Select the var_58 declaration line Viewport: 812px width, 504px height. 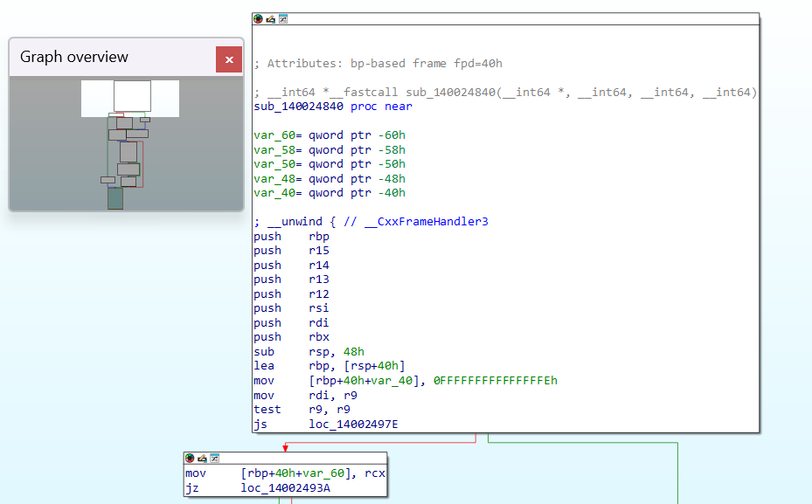[330, 149]
